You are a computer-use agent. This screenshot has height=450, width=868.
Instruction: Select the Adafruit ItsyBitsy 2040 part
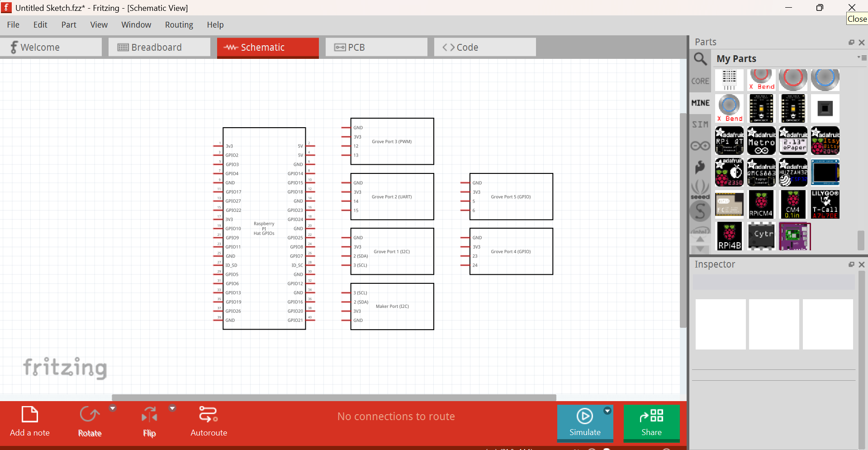[x=825, y=140]
